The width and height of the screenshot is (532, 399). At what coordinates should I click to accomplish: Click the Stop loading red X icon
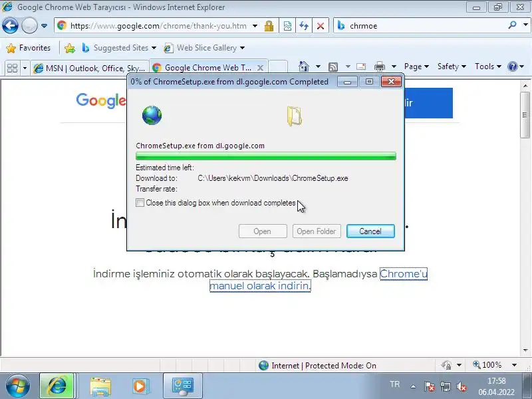(x=321, y=26)
